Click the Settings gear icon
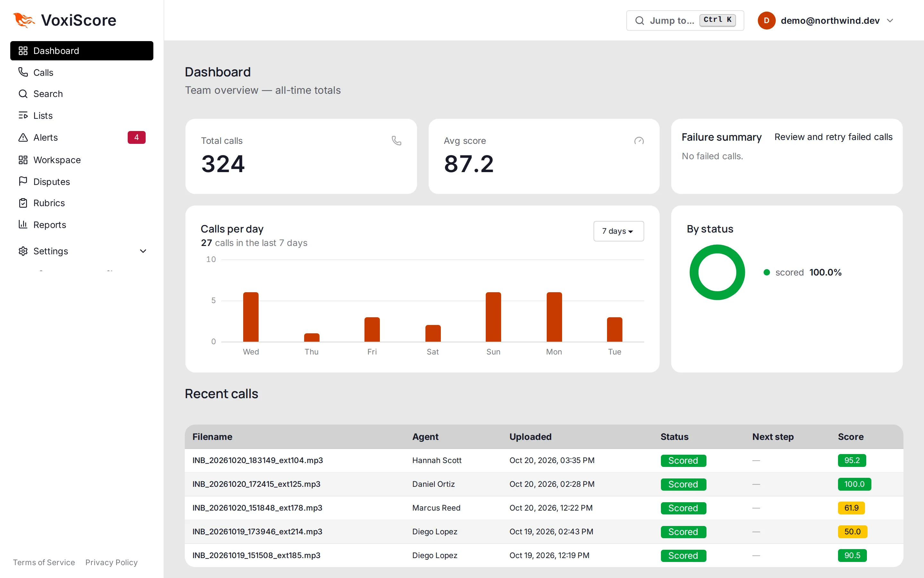 point(23,251)
